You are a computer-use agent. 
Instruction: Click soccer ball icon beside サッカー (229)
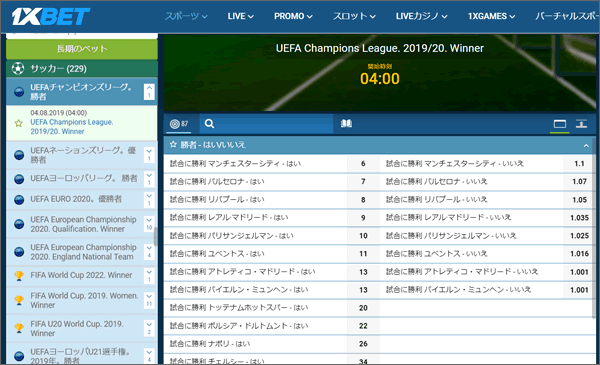(18, 68)
